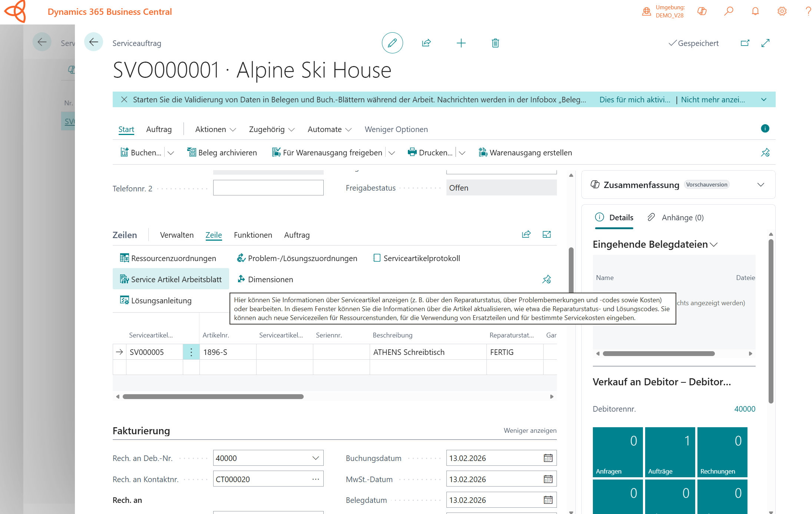Select Funktionen tab in Zeilen
The image size is (812, 514).
point(253,235)
